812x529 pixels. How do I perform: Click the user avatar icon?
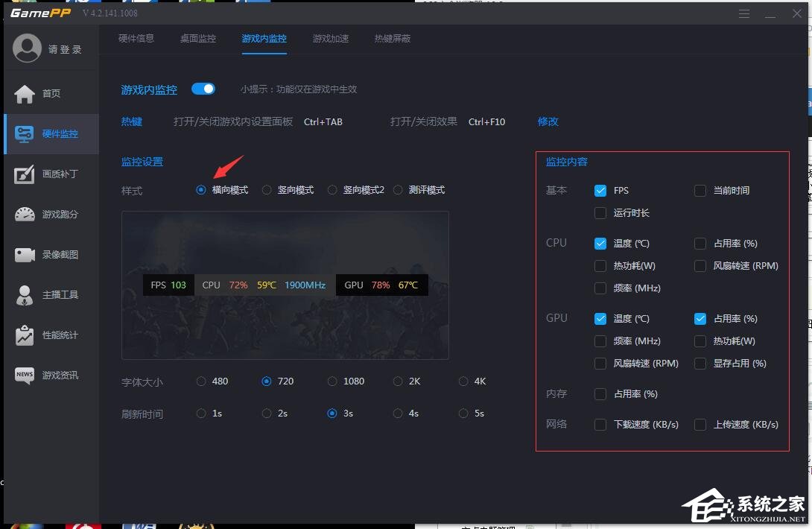click(x=27, y=47)
